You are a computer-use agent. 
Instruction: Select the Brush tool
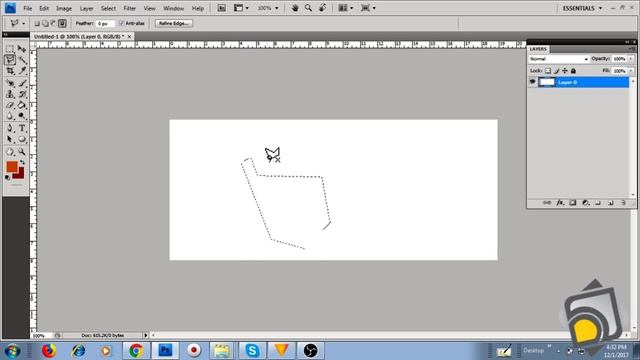tap(22, 83)
